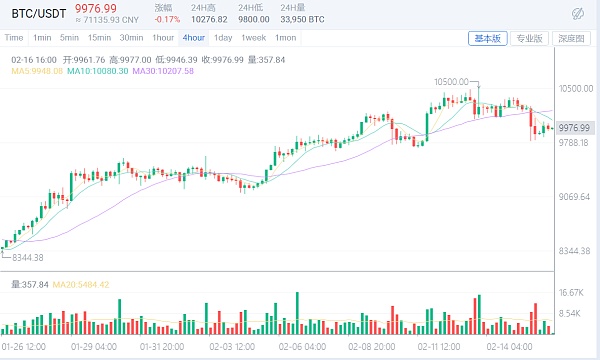Click the MA20 volume indicator label

click(x=81, y=285)
